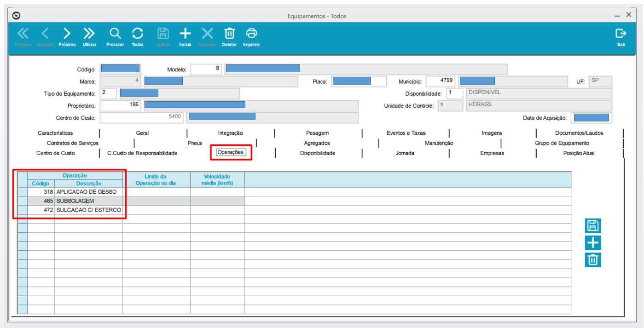Click the HORASS description field
Screen dimensions: 644x328
click(x=539, y=105)
